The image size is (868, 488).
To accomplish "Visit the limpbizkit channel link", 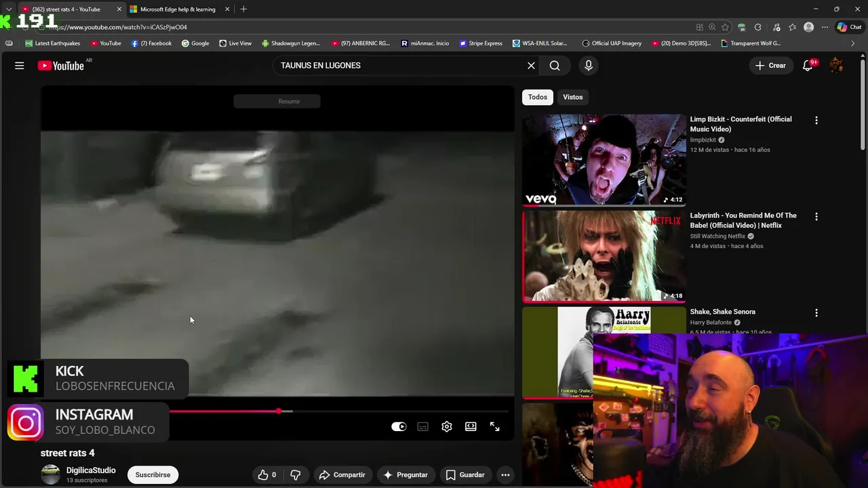I will [x=703, y=140].
